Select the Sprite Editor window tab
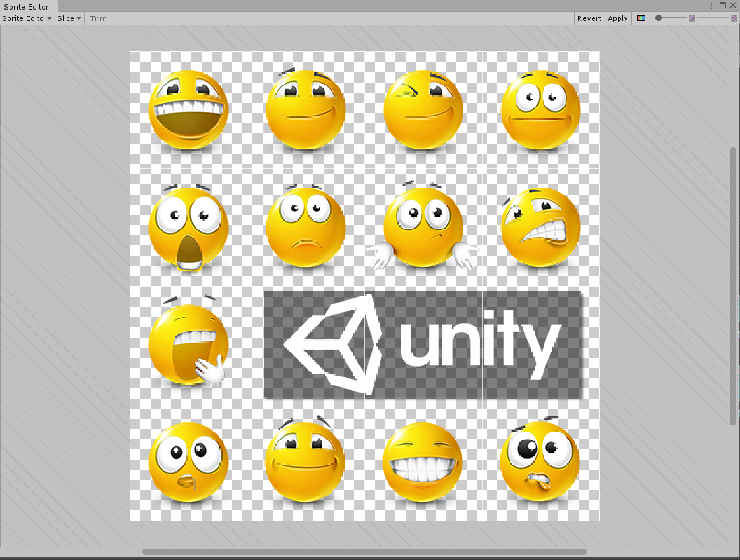740x560 pixels. coord(27,6)
